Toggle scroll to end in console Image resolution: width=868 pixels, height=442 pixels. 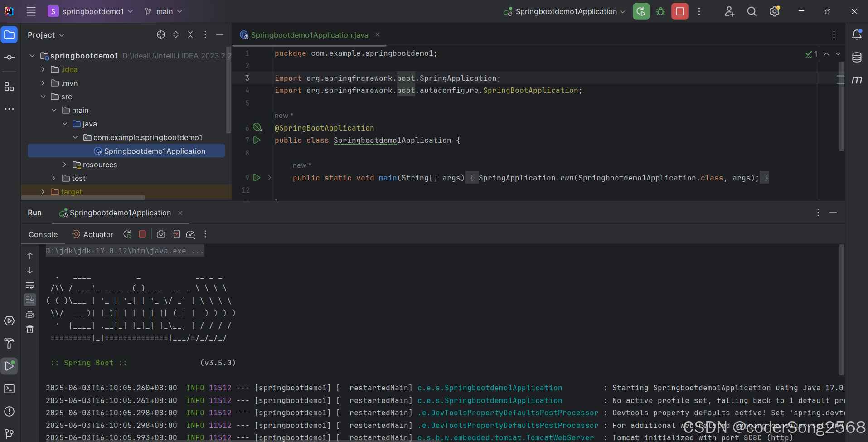pyautogui.click(x=30, y=300)
